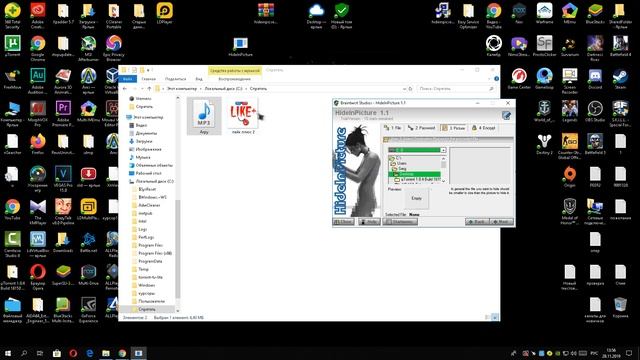The width and height of the screenshot is (640, 360).
Task: Select Рабочий стол in Explorer sidebar
Action: click(145, 173)
